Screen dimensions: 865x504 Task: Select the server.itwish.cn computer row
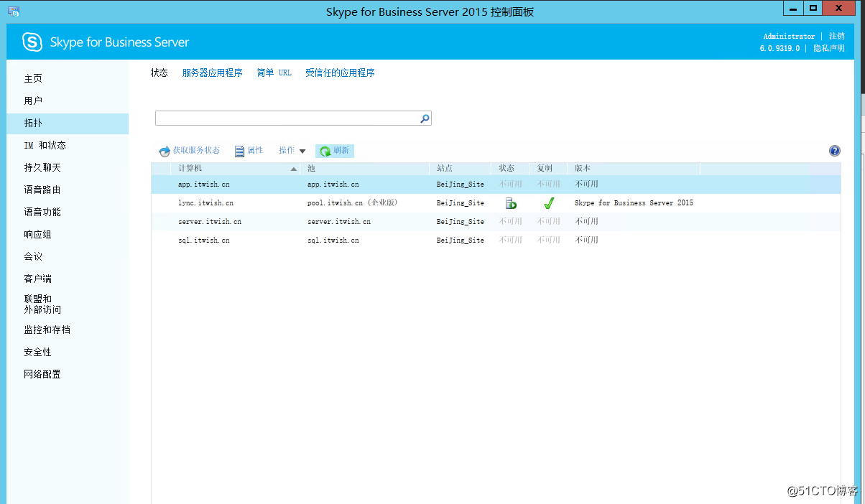click(496, 222)
